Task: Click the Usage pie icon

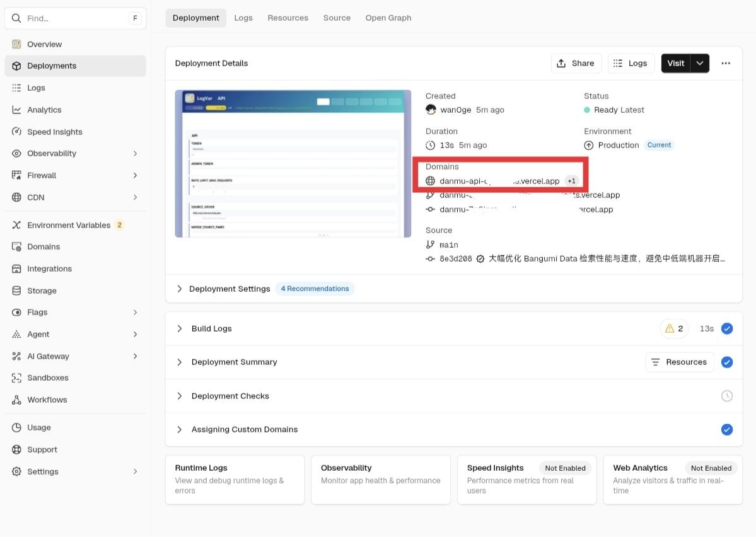Action: pyautogui.click(x=16, y=427)
